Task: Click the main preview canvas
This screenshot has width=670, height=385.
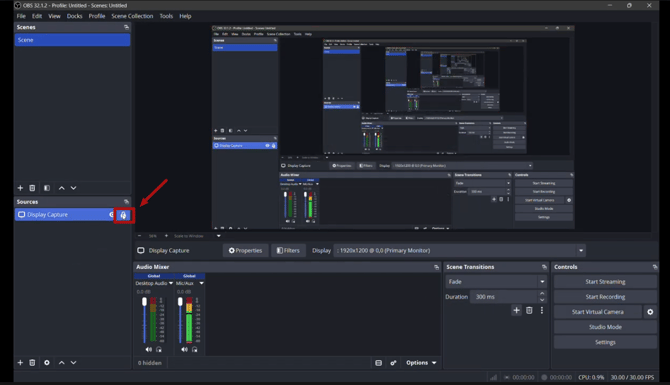Action: click(393, 127)
